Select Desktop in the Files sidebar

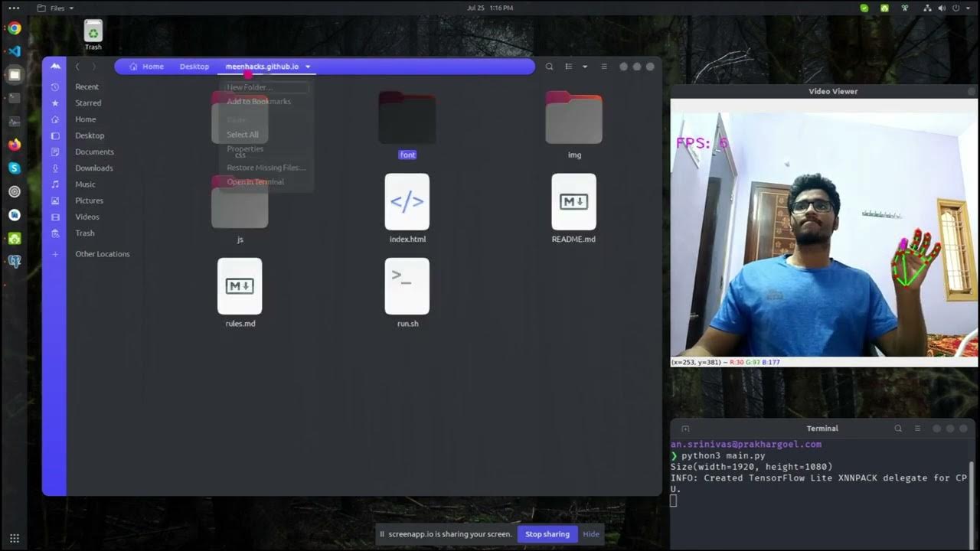90,135
